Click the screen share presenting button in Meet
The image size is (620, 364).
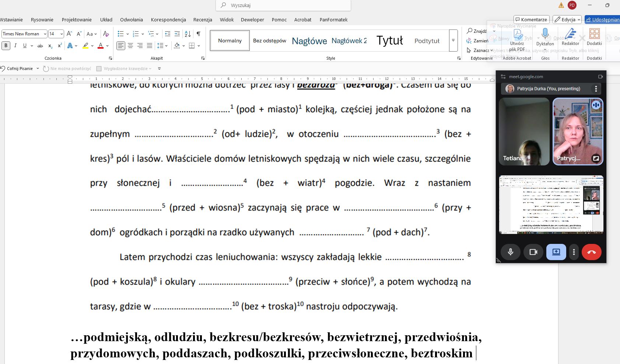tap(556, 252)
